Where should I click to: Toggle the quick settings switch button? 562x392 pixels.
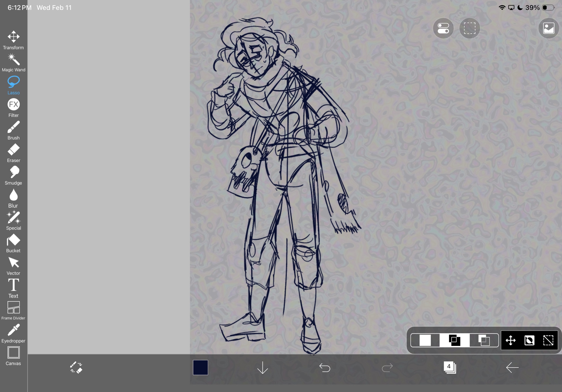[443, 28]
